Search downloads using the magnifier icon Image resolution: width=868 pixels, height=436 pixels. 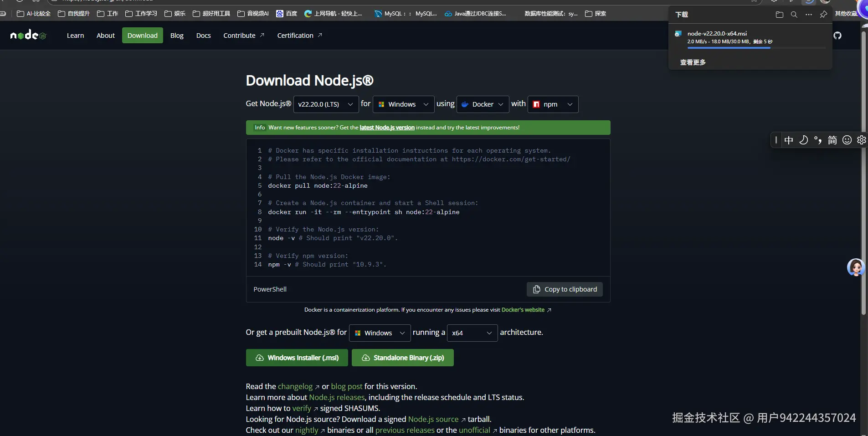point(794,15)
